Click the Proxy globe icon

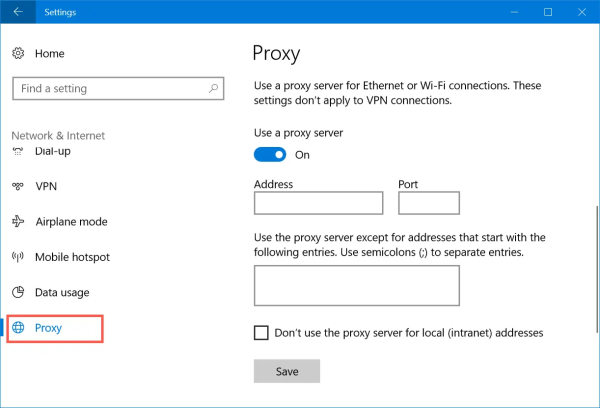pos(17,328)
